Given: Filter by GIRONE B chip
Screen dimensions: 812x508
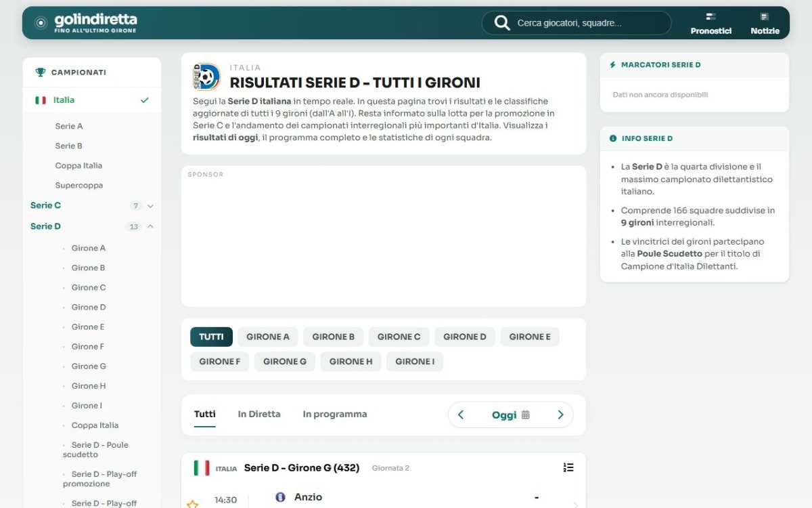Looking at the screenshot, I should (x=333, y=337).
